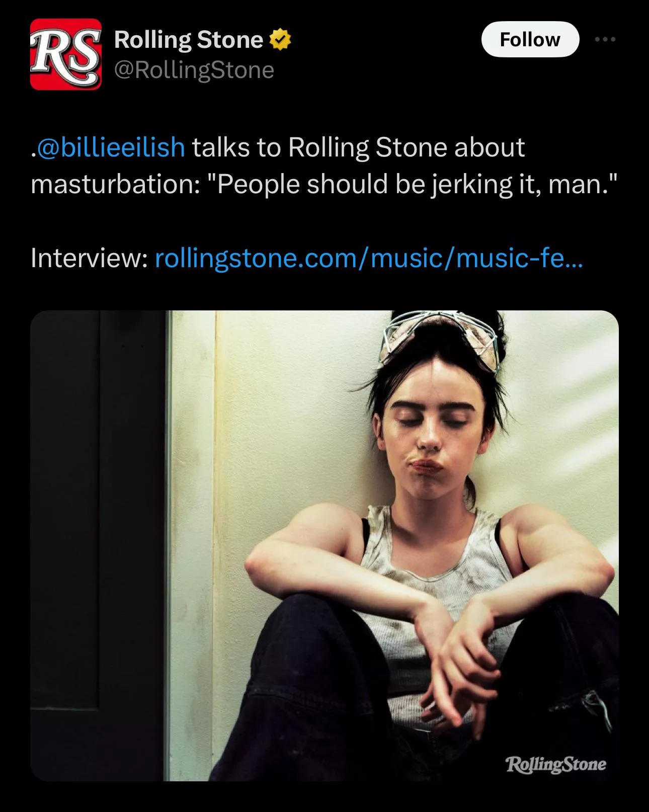Click the gold verified badge
This screenshot has width=649, height=812.
(x=280, y=40)
